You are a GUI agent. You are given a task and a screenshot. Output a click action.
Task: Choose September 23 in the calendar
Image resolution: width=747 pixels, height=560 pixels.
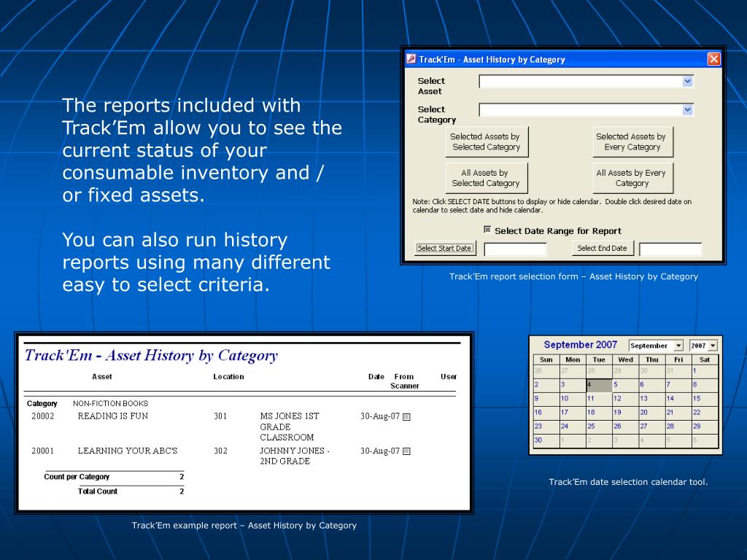546,426
